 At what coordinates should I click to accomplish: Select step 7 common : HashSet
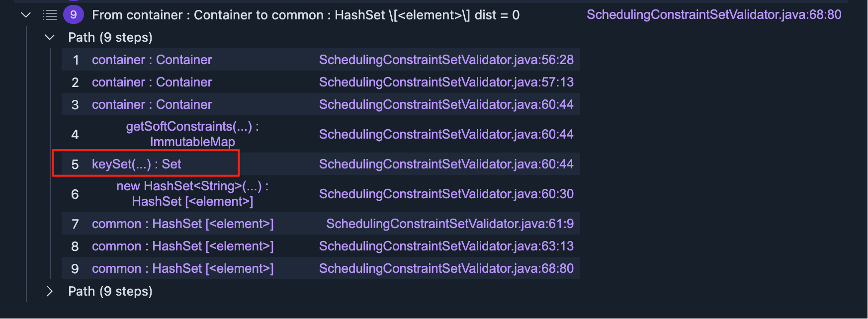(x=182, y=224)
